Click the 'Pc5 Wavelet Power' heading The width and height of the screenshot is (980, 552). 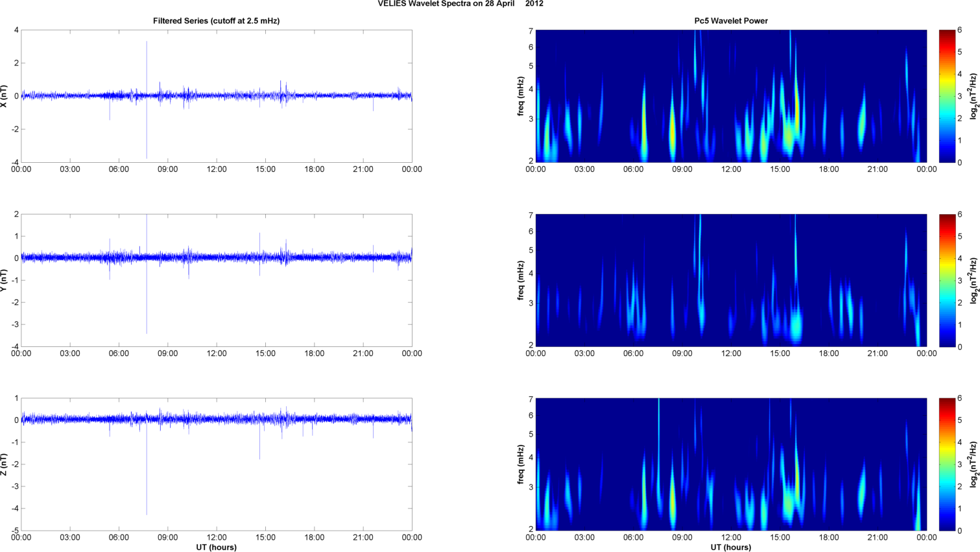(731, 21)
